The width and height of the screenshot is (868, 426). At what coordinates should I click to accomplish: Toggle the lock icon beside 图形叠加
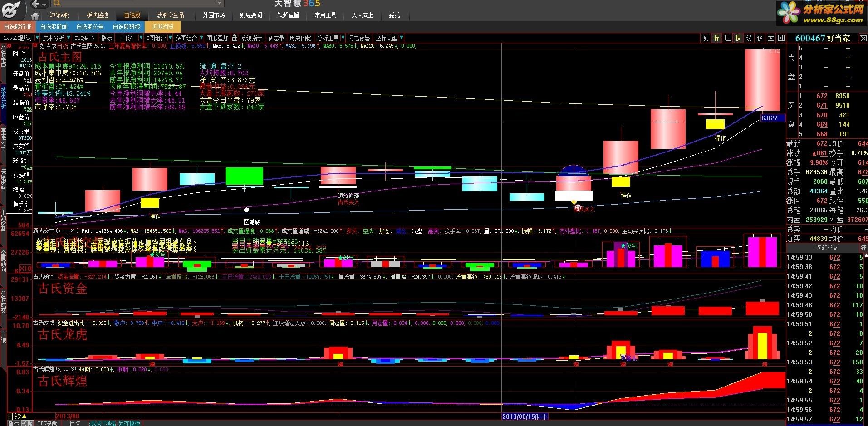click(235, 38)
